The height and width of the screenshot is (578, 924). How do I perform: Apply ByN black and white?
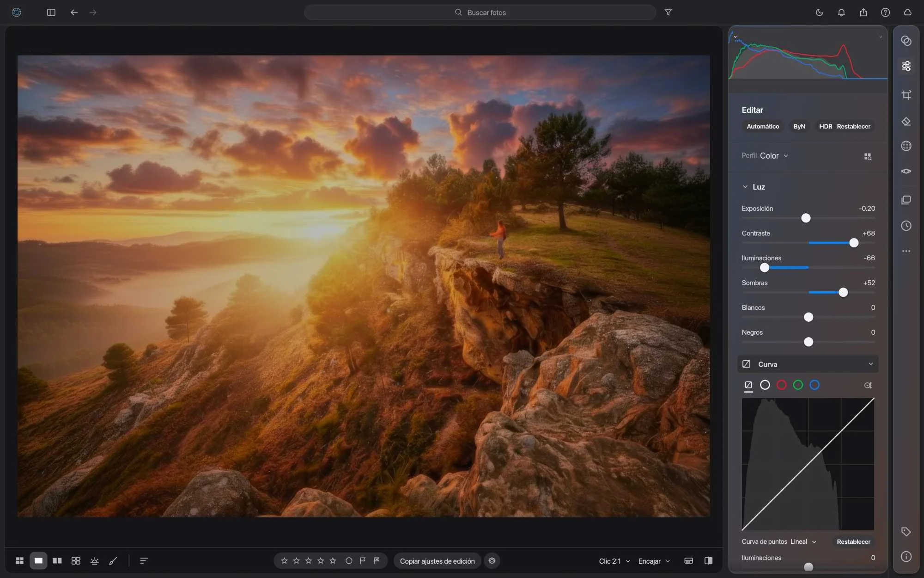(x=799, y=126)
